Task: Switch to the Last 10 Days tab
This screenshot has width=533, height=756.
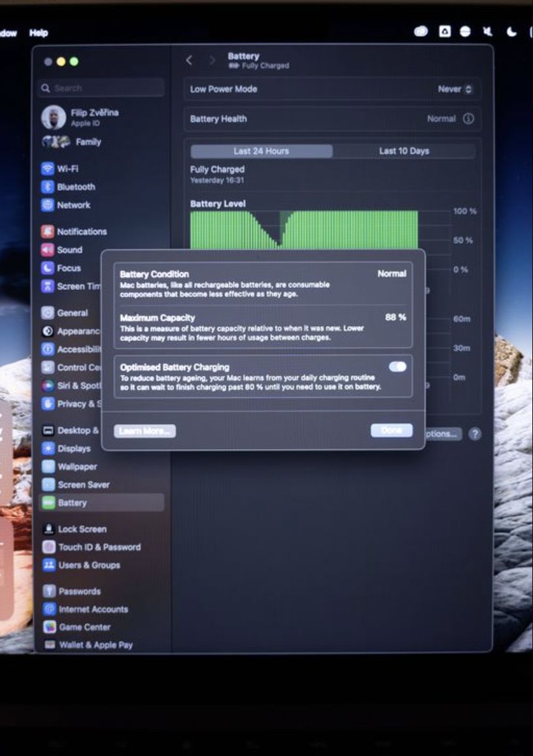Action: (x=404, y=151)
